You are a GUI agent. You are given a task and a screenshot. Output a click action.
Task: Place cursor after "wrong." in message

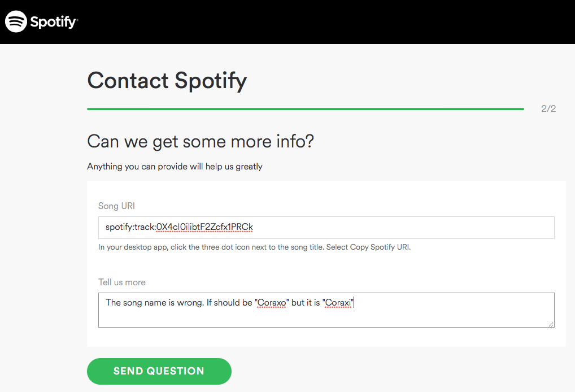click(x=204, y=303)
